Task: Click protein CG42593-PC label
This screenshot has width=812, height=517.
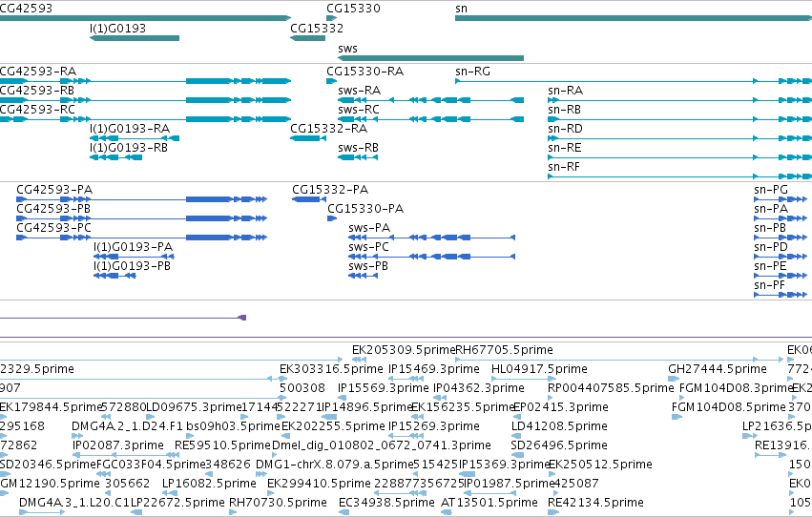Action: [53, 228]
